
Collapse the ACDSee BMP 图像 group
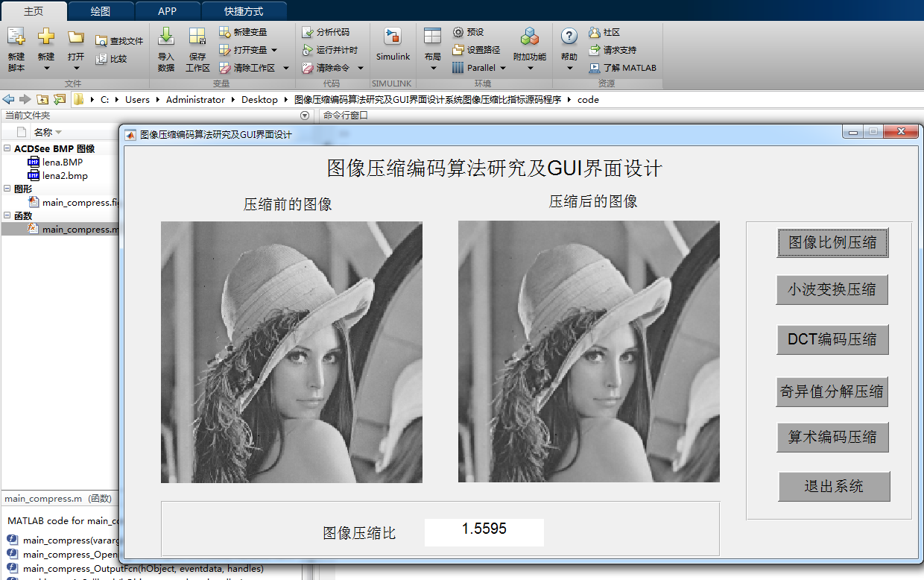[x=7, y=148]
